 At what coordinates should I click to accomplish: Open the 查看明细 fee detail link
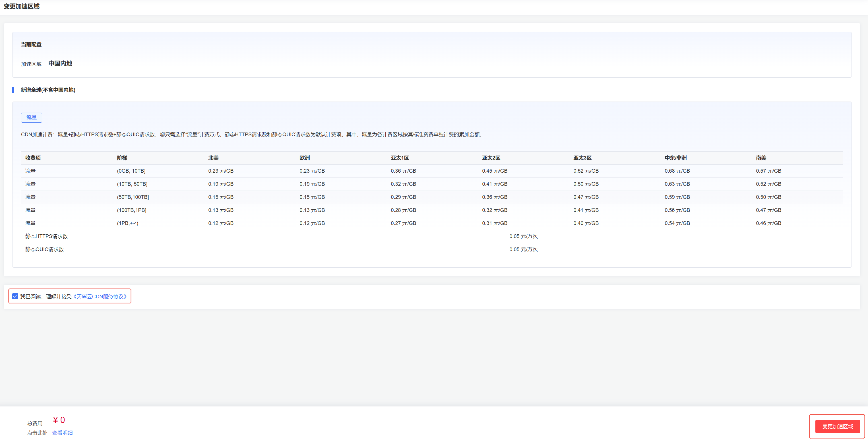62,433
